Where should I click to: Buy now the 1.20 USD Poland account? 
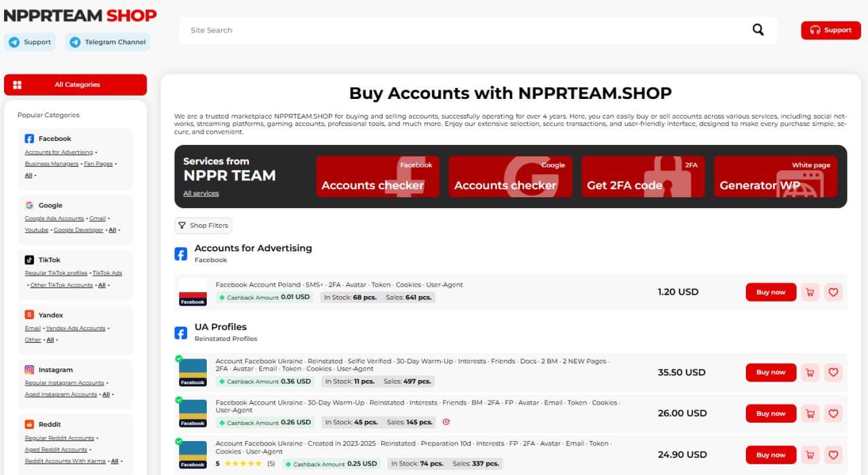(x=770, y=292)
